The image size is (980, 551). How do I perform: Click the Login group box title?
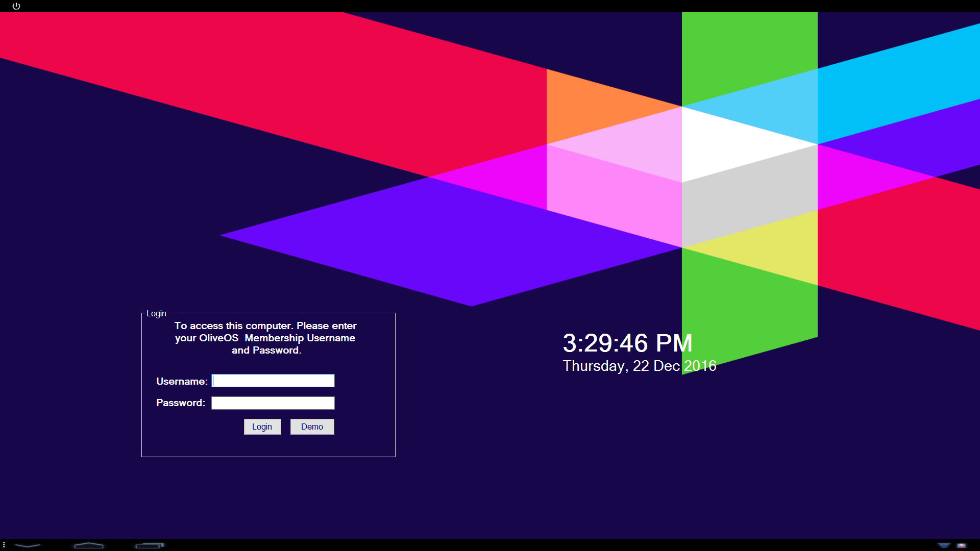pos(156,313)
